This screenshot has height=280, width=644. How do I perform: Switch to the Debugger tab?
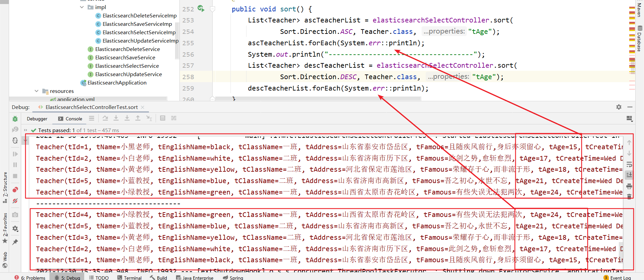click(x=37, y=119)
